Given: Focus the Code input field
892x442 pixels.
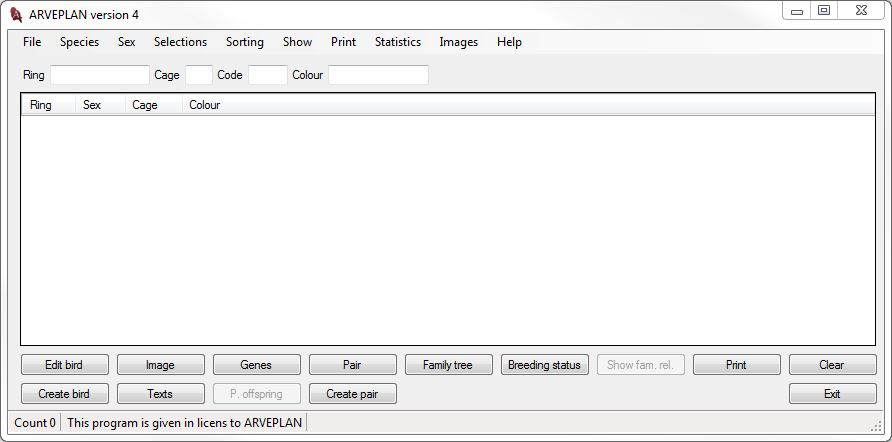Looking at the screenshot, I should click(268, 75).
